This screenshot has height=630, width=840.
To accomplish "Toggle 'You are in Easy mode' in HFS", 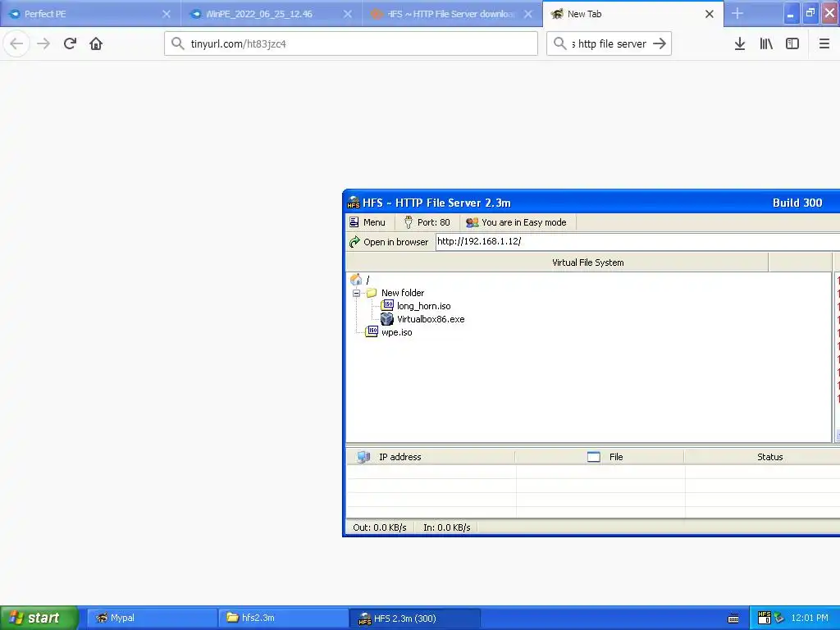I will pos(517,222).
